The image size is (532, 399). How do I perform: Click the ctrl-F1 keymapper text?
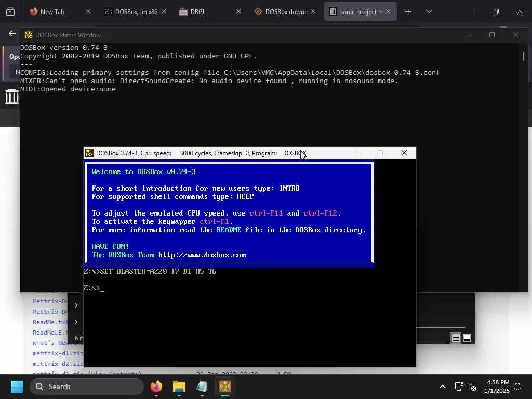click(214, 221)
